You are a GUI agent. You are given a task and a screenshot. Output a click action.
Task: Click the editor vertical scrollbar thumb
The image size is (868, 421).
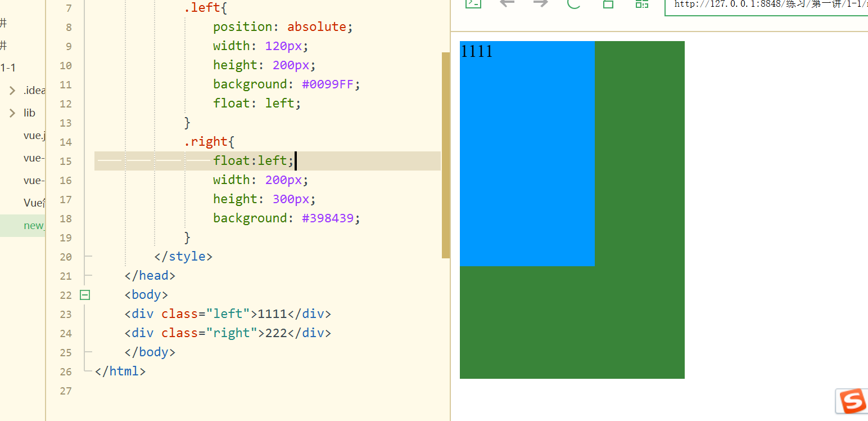446,155
